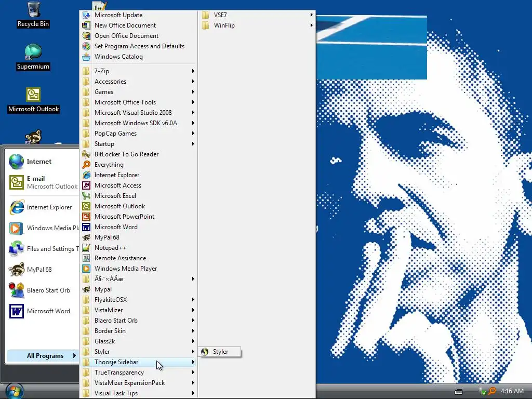Launch Microsoft Access

138,185
